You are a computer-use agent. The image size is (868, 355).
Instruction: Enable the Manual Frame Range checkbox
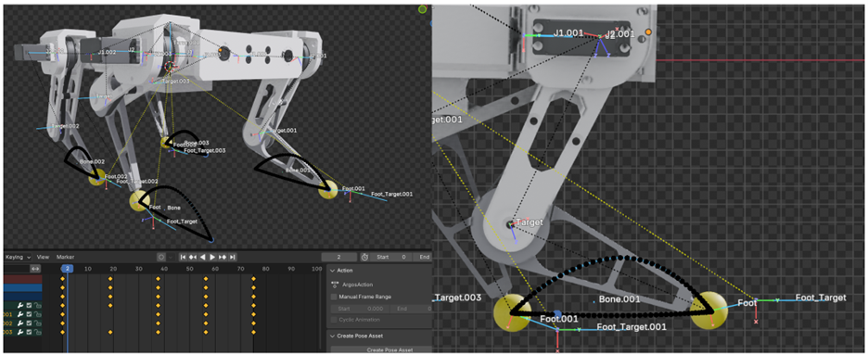click(334, 297)
